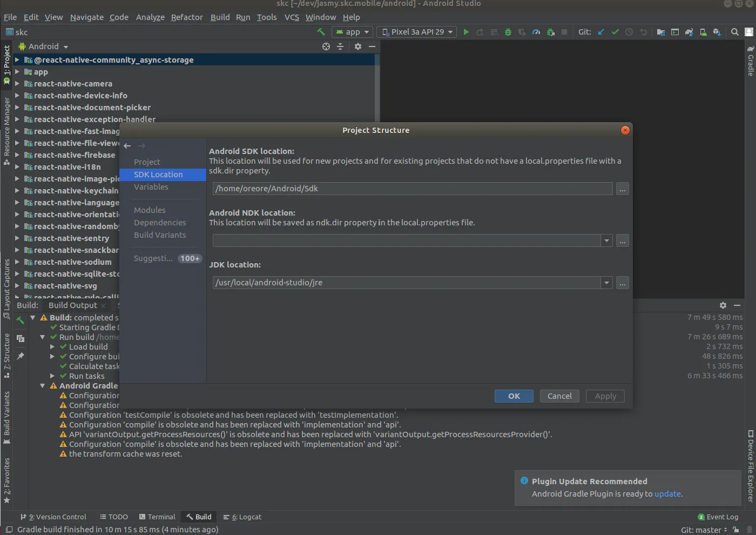Select Variables in the Project Structure sidebar
756x535 pixels.
151,187
